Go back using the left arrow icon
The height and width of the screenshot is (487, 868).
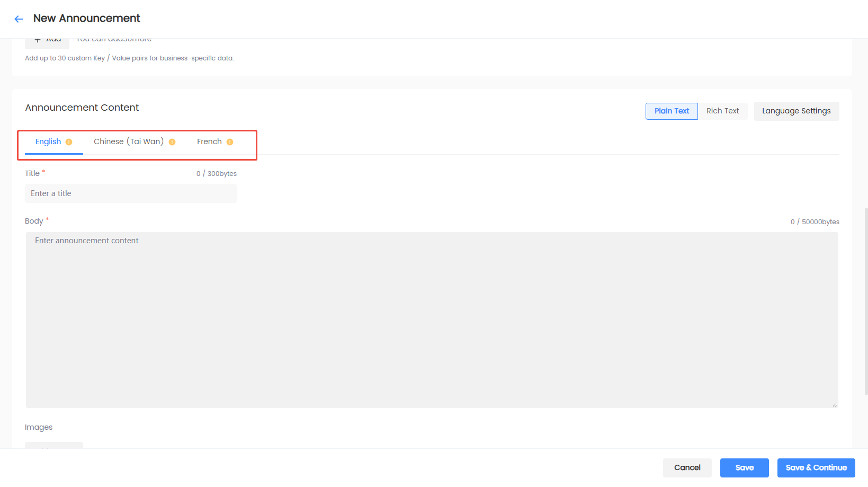[19, 19]
